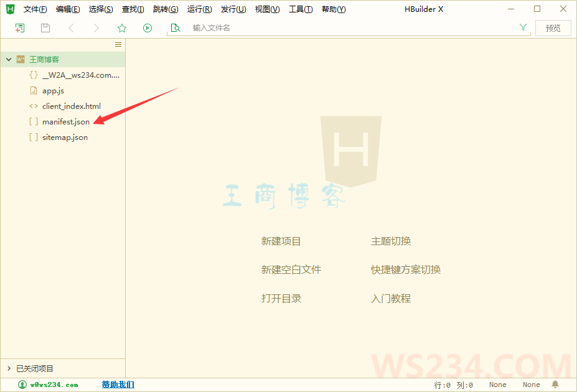
Task: Click the 打开目录 link
Action: click(281, 299)
